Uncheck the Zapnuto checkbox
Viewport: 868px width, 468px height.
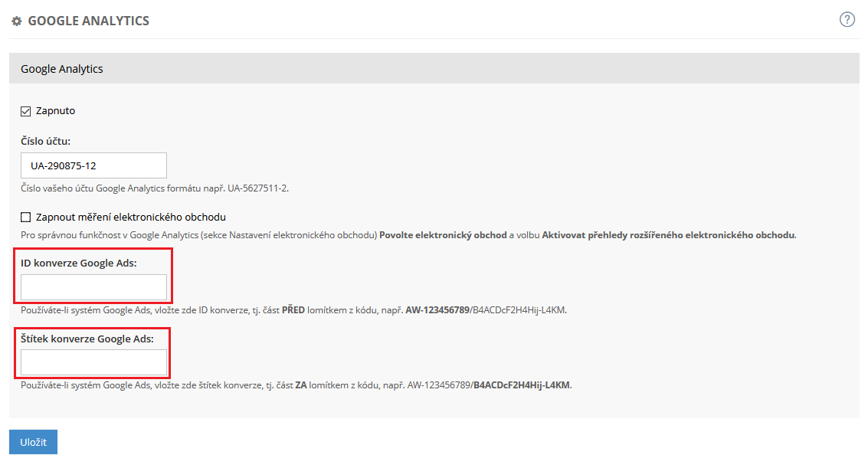click(x=25, y=111)
